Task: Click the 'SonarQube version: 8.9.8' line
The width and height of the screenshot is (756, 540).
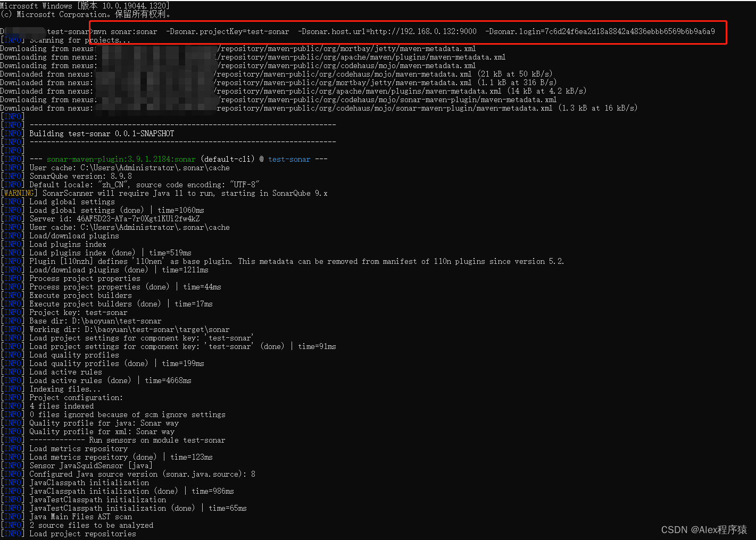Action: click(67, 176)
